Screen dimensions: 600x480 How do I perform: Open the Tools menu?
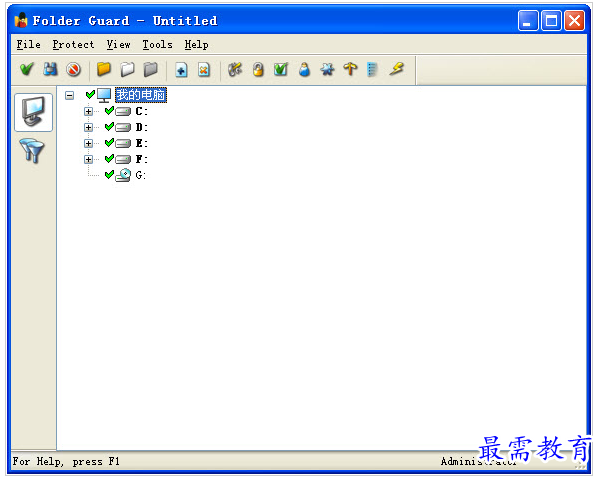pyautogui.click(x=157, y=45)
